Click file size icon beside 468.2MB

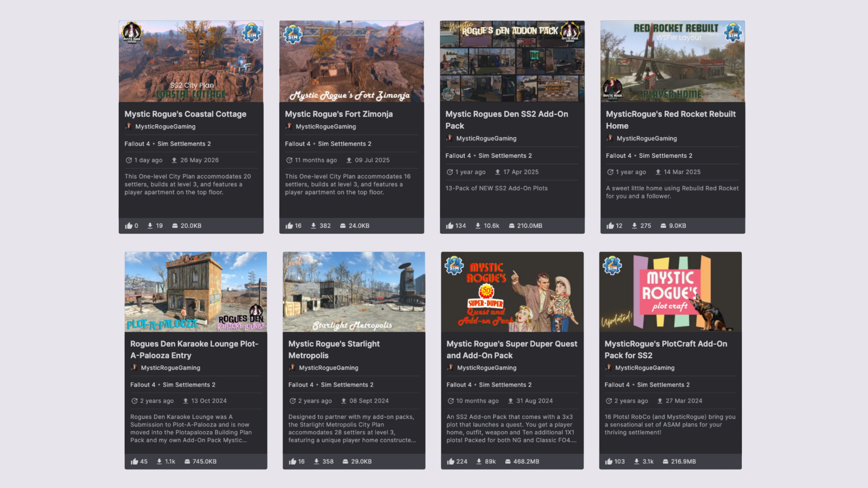(x=508, y=461)
